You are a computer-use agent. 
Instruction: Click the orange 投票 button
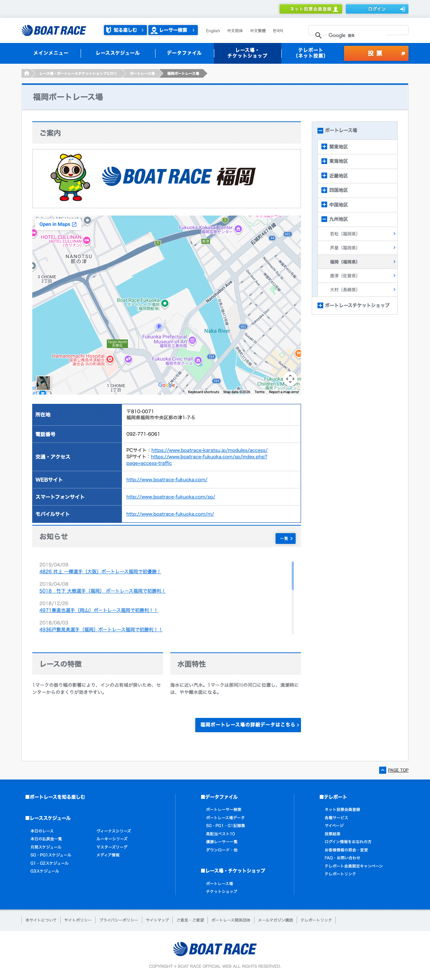click(376, 53)
